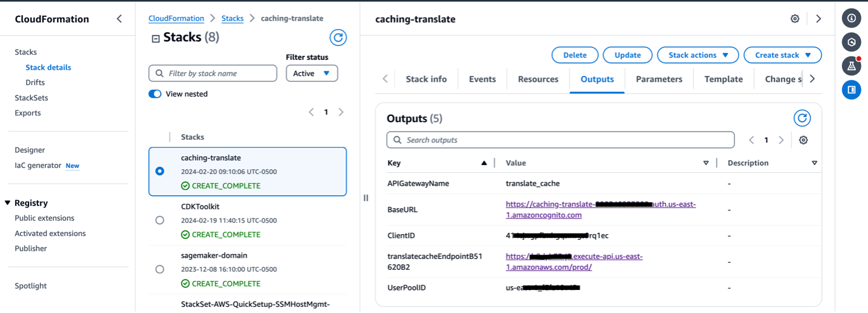Open StackSets in the sidebar
Screen dimensions: 868x313
pyautogui.click(x=31, y=98)
